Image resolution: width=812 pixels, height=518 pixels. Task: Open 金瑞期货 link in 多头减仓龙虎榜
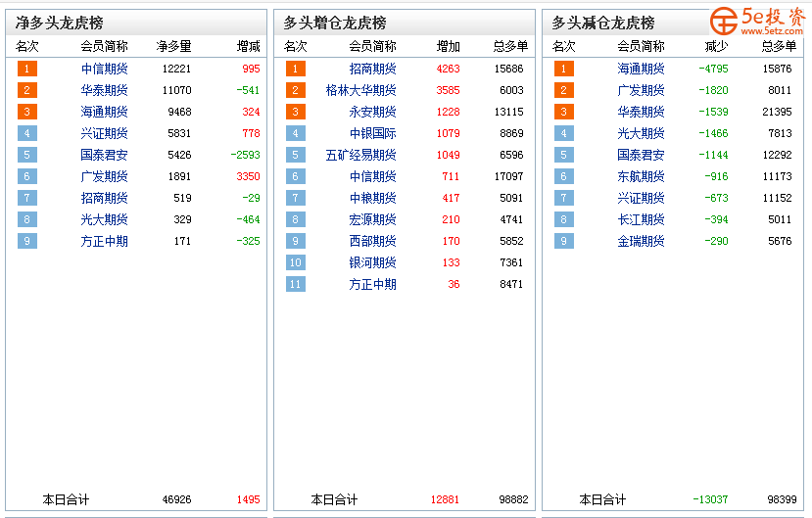pyautogui.click(x=642, y=241)
